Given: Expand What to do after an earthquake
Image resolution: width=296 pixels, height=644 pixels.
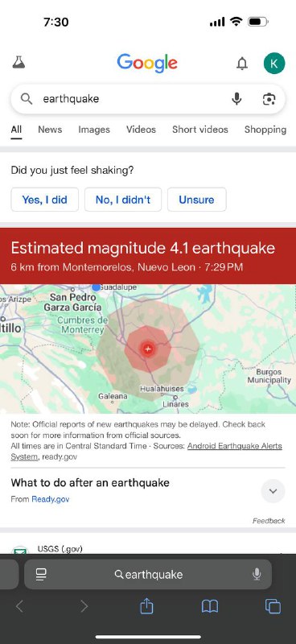Looking at the screenshot, I should click(x=273, y=491).
